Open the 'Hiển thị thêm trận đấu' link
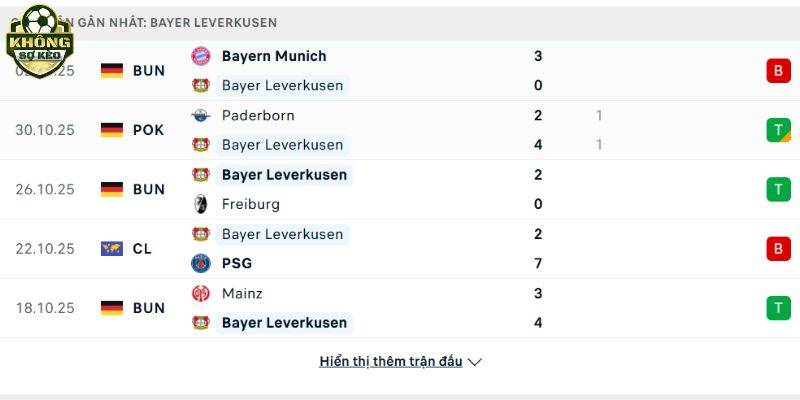Viewport: 800px width, 400px height. point(391,361)
